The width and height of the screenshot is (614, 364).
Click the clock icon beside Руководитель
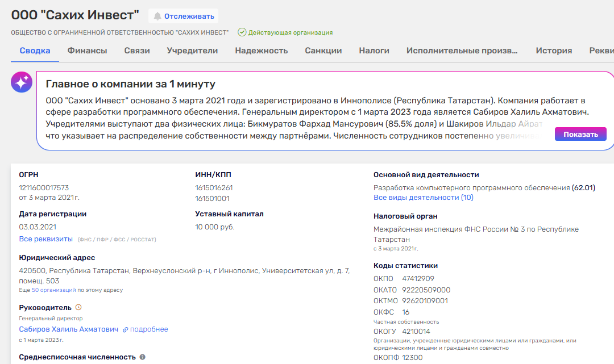pos(78,307)
